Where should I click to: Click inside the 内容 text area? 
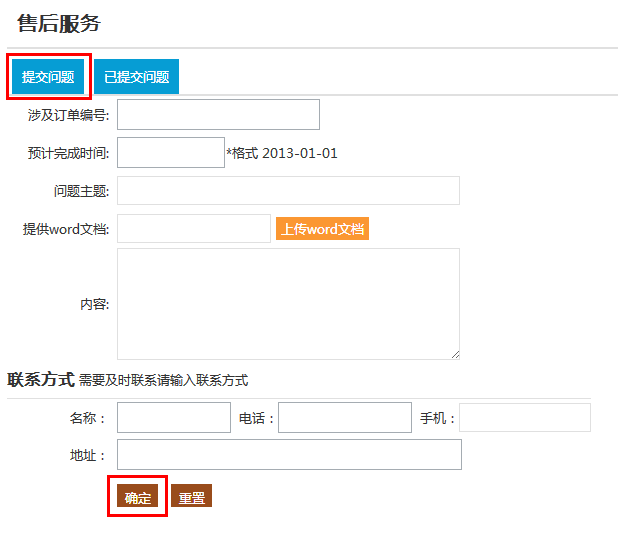coord(288,304)
